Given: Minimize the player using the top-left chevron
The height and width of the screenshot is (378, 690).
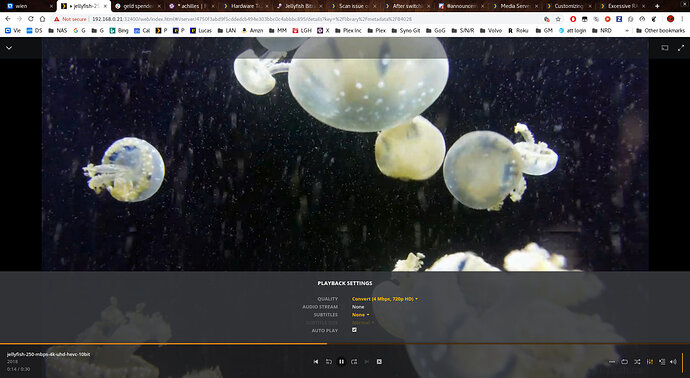Looking at the screenshot, I should pyautogui.click(x=9, y=48).
